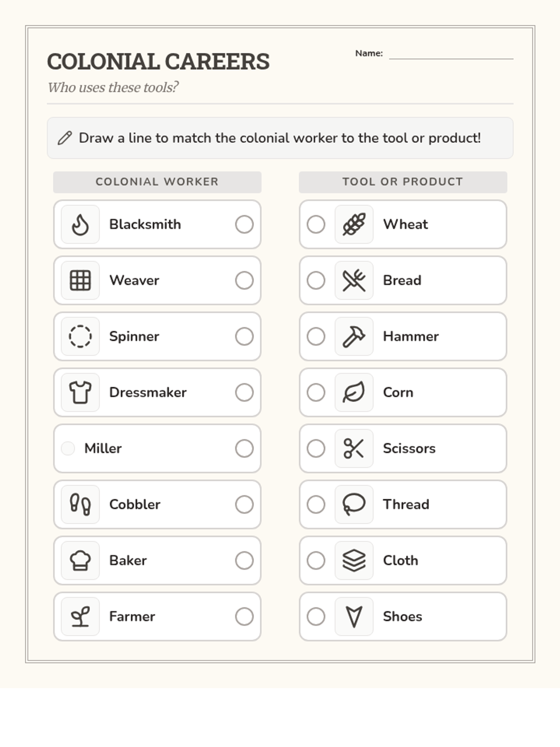Click the wheat stalk icon

click(354, 225)
